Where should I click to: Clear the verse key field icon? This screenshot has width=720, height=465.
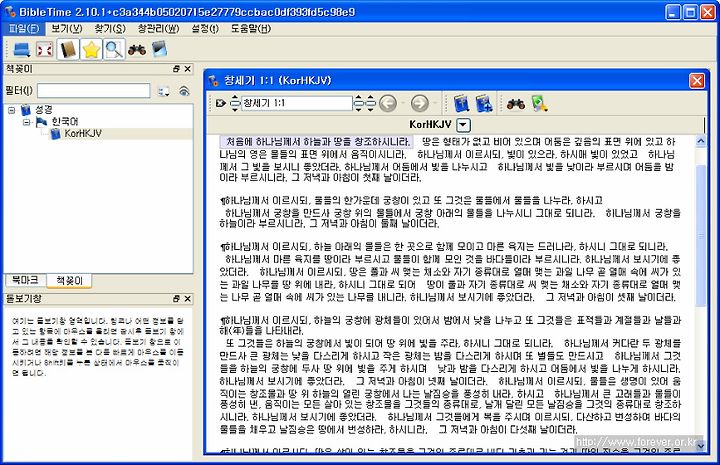tap(220, 103)
